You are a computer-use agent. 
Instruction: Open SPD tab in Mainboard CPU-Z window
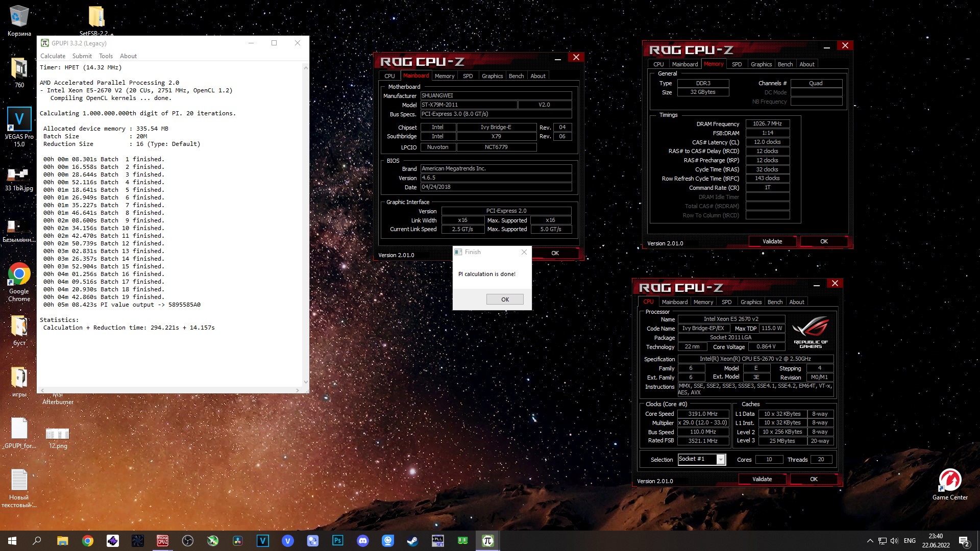click(468, 76)
